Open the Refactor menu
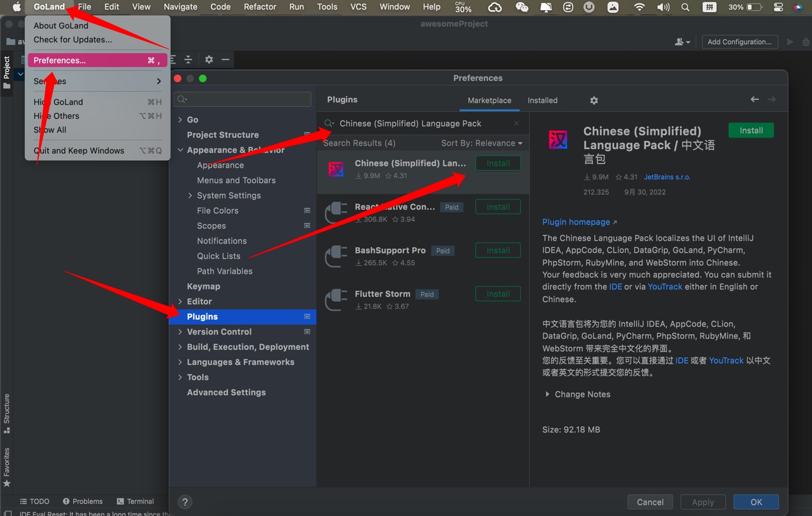 [x=260, y=7]
